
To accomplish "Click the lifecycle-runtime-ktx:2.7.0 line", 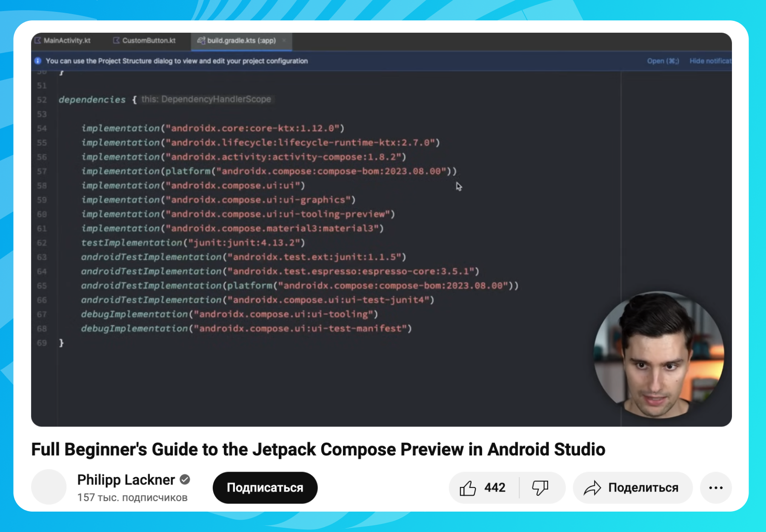I will 260,142.
